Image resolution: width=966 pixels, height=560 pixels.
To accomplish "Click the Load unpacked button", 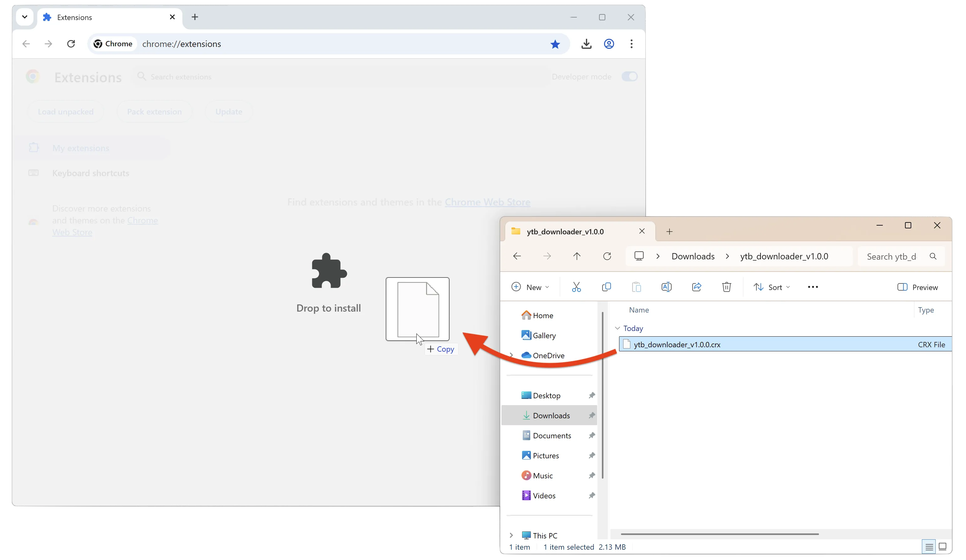I will (66, 112).
